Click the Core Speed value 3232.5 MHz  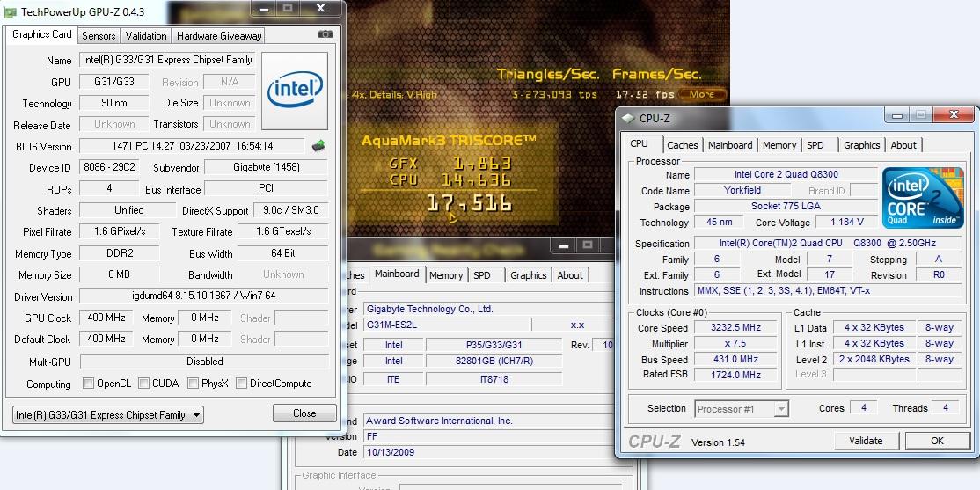[735, 327]
